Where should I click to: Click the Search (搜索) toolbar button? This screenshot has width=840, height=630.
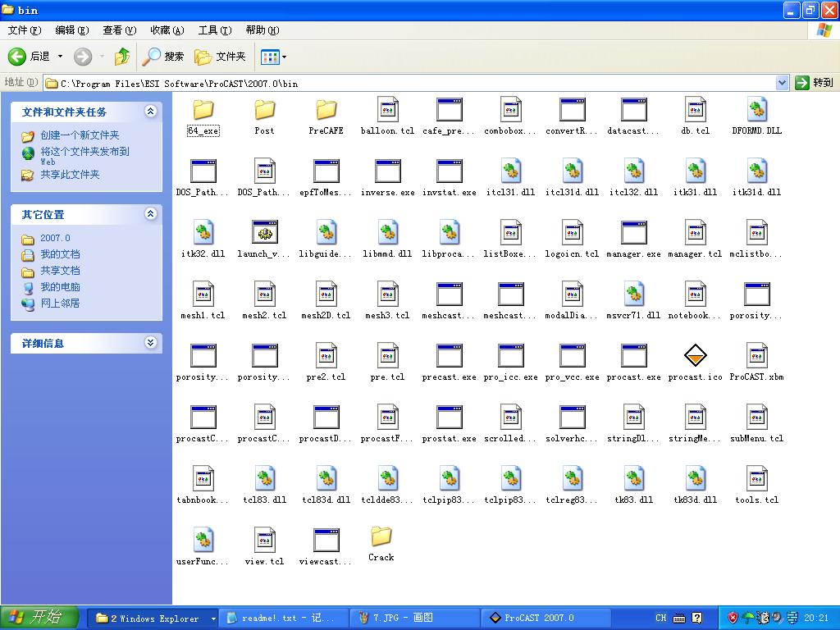pyautogui.click(x=163, y=57)
